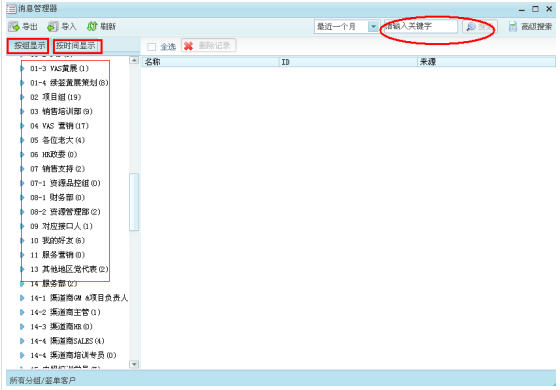This screenshot has width=560, height=390.
Task: Expand the 04 VAS 营销 (17) arrow
Action: (22, 126)
